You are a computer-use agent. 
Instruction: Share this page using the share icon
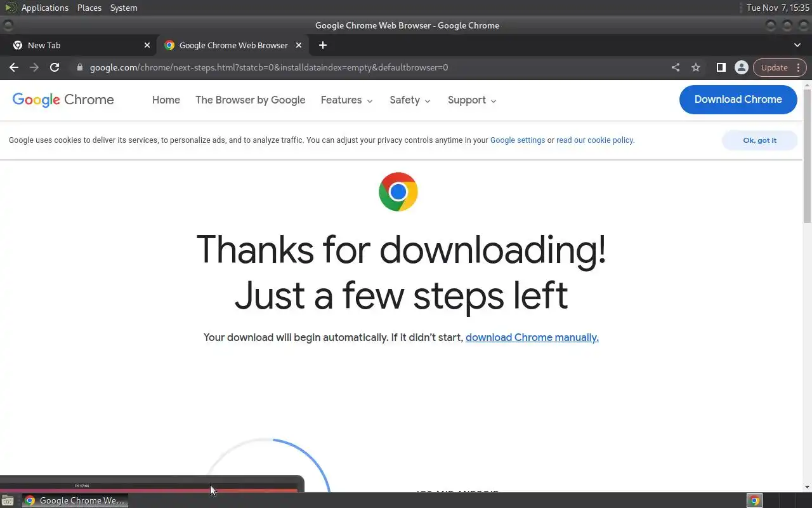click(676, 67)
